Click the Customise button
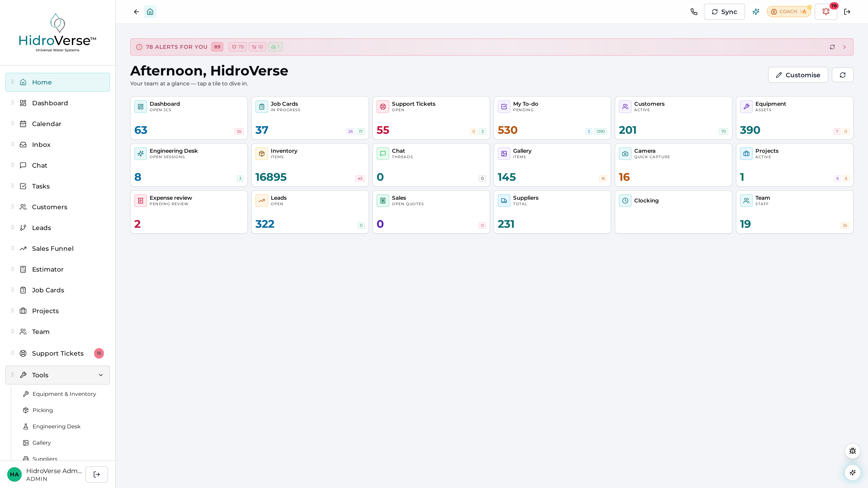 coord(798,75)
